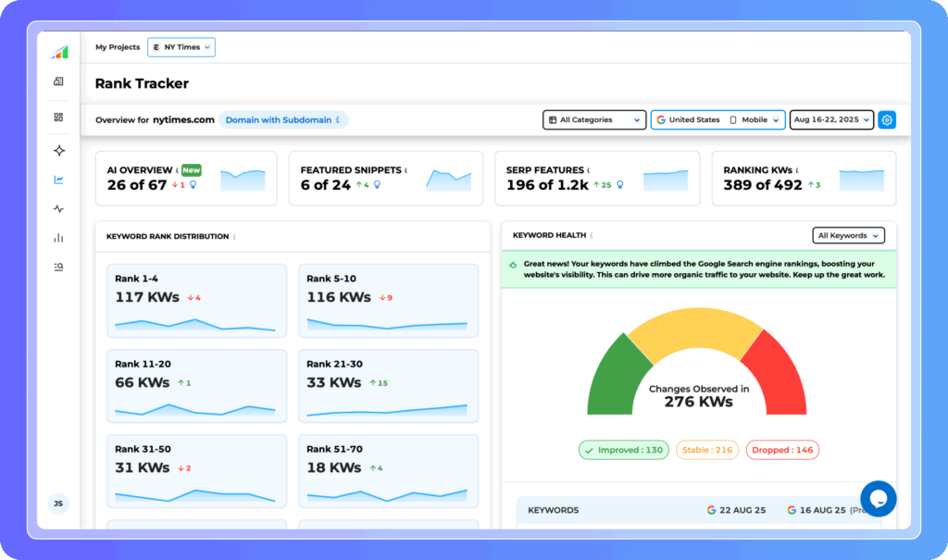Screen dimensions: 948x560
Task: Expand the United States Mobile selector
Action: click(717, 120)
